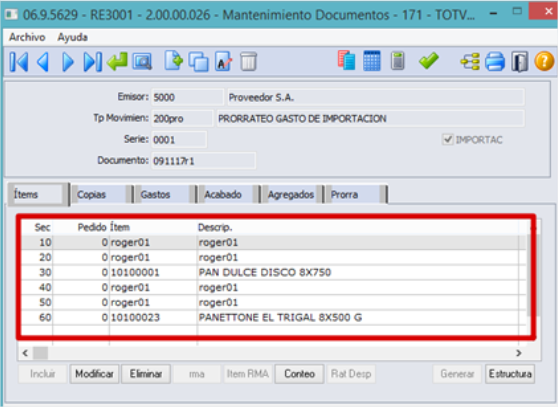Viewport: 558px width, 407px height.
Task: Click the Rat Desp button
Action: [351, 374]
